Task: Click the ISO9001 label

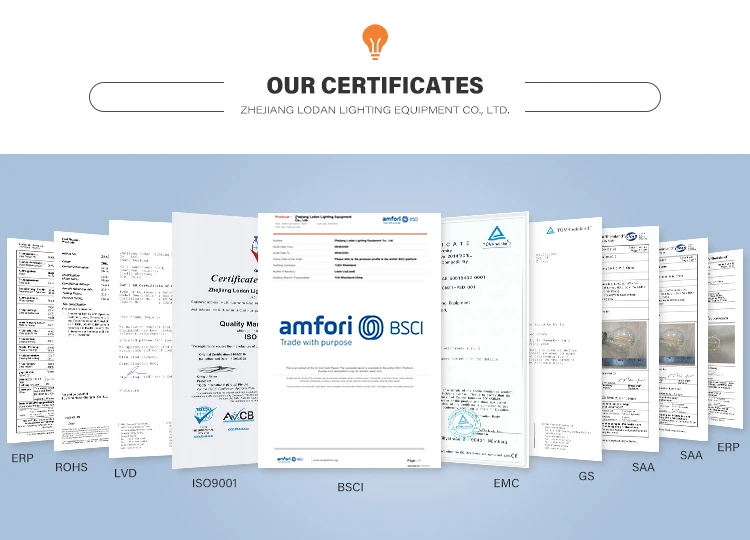Action: [215, 484]
